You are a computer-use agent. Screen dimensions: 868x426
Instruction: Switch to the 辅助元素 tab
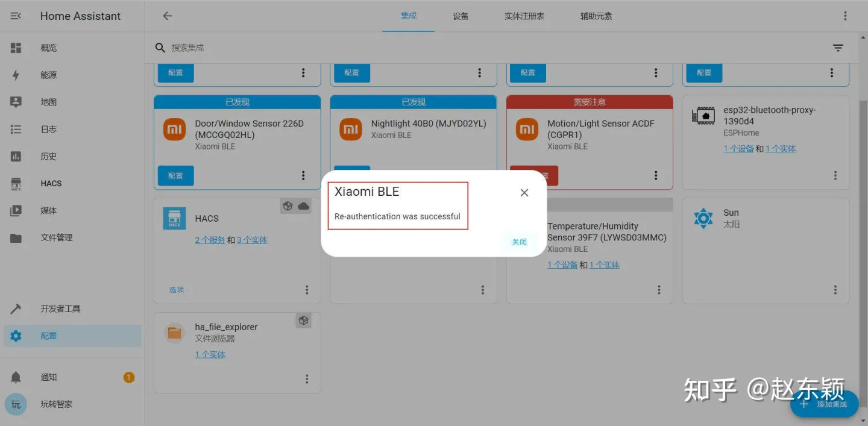(596, 16)
